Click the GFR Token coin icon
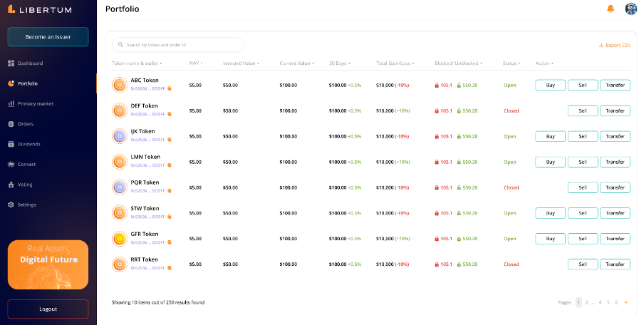Image resolution: width=644 pixels, height=325 pixels. 120,239
